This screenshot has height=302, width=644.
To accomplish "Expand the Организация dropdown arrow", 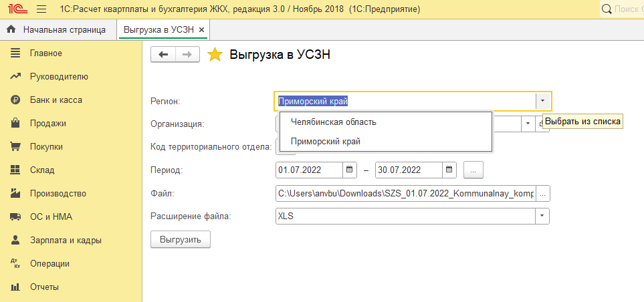I will 528,124.
